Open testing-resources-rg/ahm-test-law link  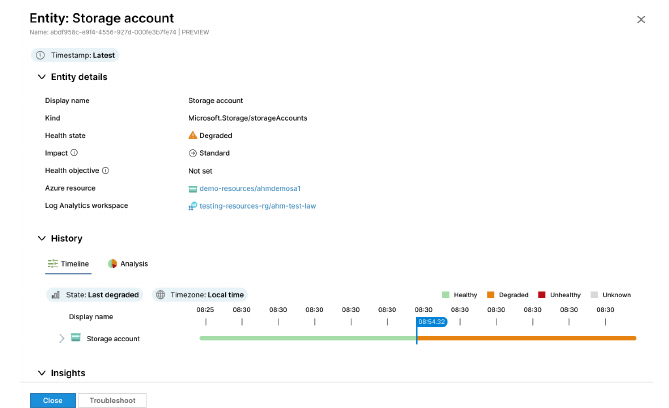click(x=258, y=206)
